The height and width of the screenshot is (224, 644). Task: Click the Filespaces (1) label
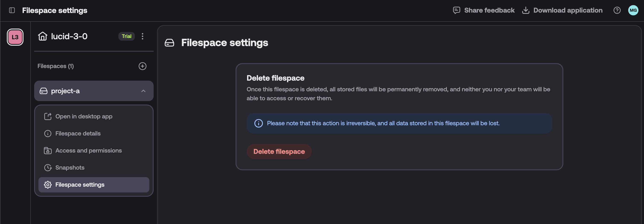pyautogui.click(x=55, y=66)
